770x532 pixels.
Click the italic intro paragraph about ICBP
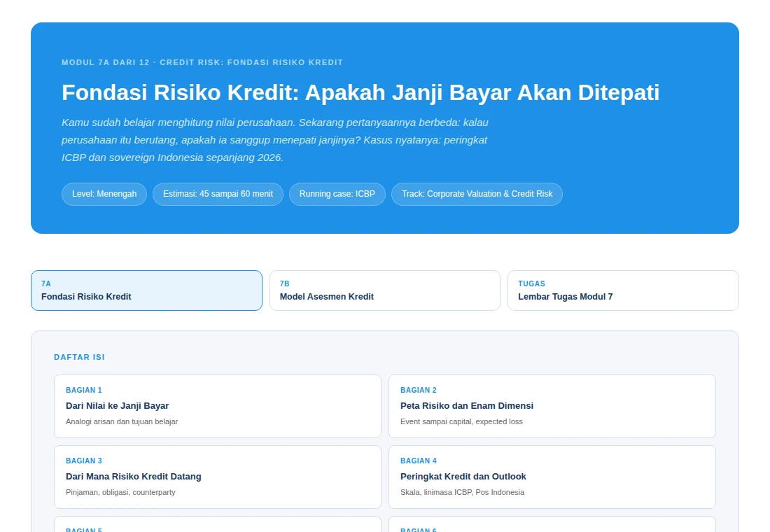(x=275, y=140)
